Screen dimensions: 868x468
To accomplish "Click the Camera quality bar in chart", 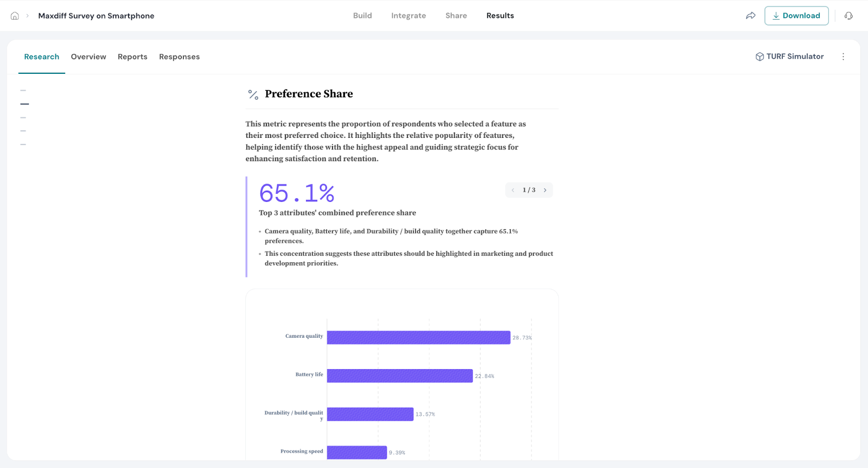I will (x=418, y=338).
